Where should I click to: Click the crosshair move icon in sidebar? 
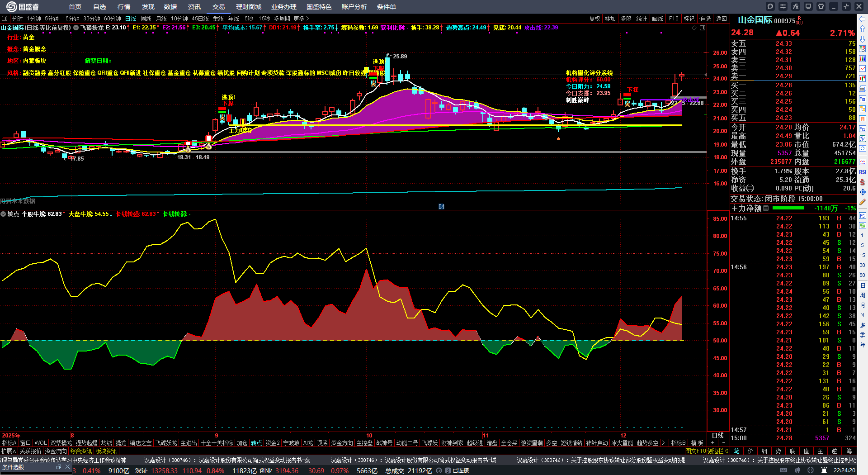(863, 192)
